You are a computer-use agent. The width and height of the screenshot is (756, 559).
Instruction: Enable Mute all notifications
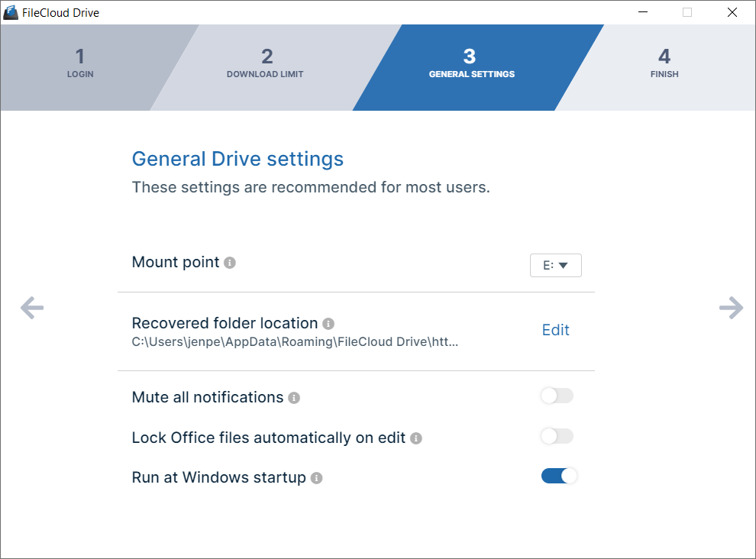point(556,396)
